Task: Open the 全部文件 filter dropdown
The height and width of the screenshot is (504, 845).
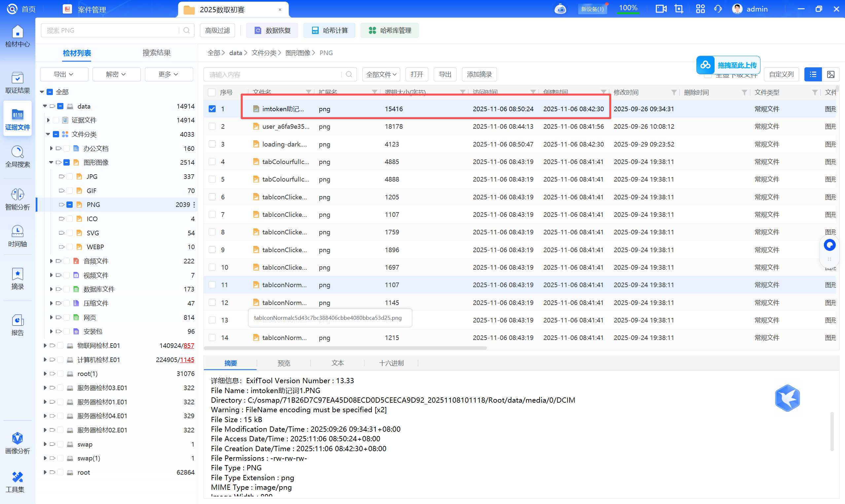Action: pyautogui.click(x=381, y=74)
